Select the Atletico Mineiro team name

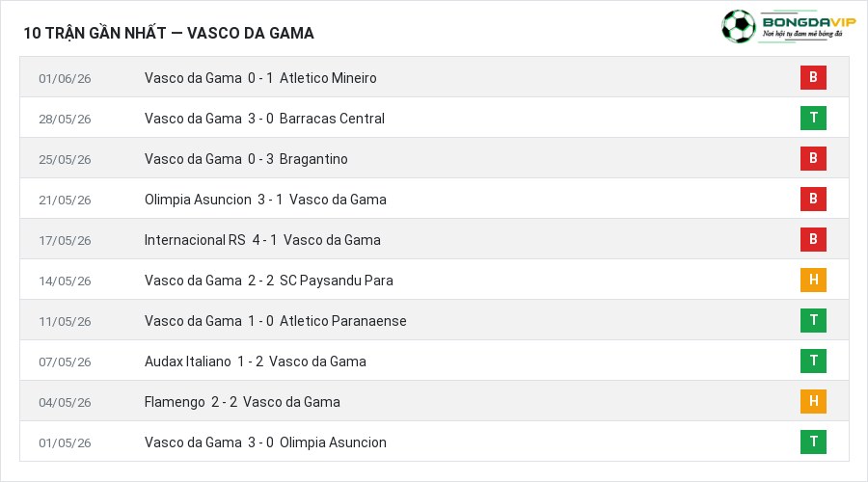pyautogui.click(x=328, y=78)
